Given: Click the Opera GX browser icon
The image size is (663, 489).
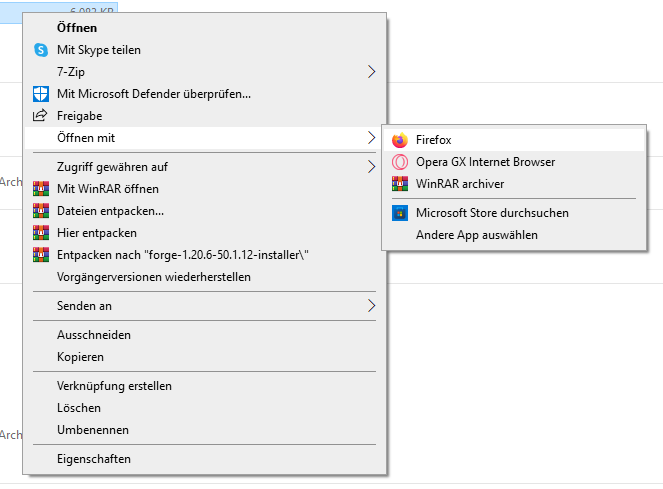Looking at the screenshot, I should 400,162.
